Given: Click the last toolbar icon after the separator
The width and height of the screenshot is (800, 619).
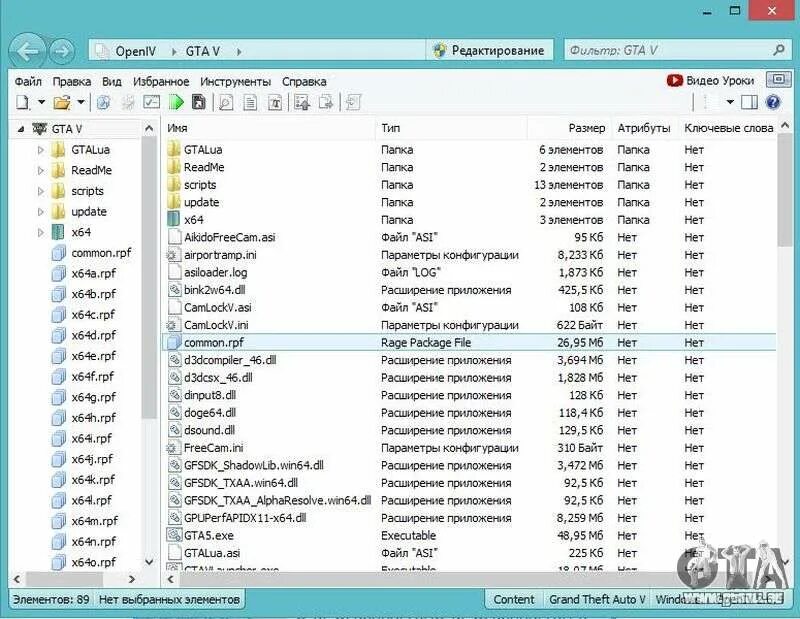Looking at the screenshot, I should coord(353,103).
